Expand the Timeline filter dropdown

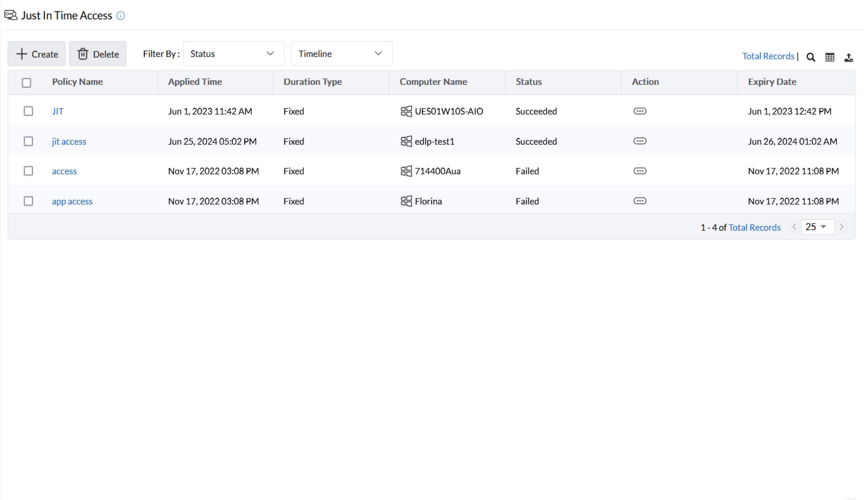click(341, 54)
